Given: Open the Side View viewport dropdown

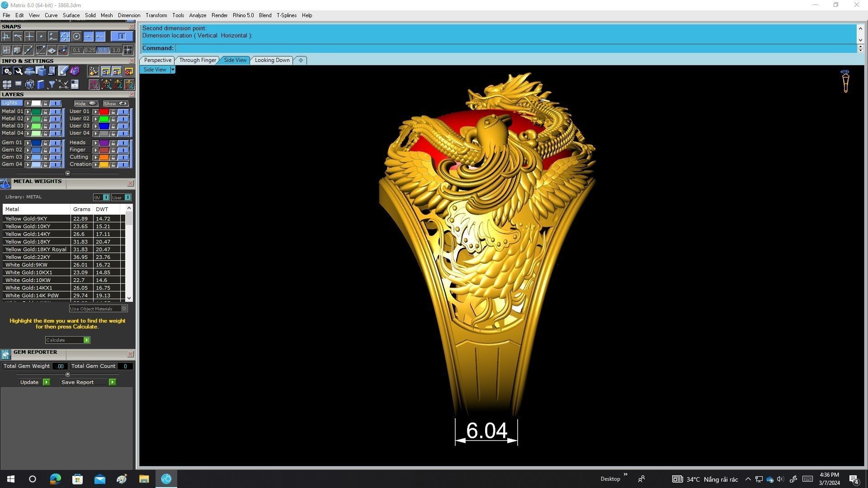Looking at the screenshot, I should click(x=172, y=70).
